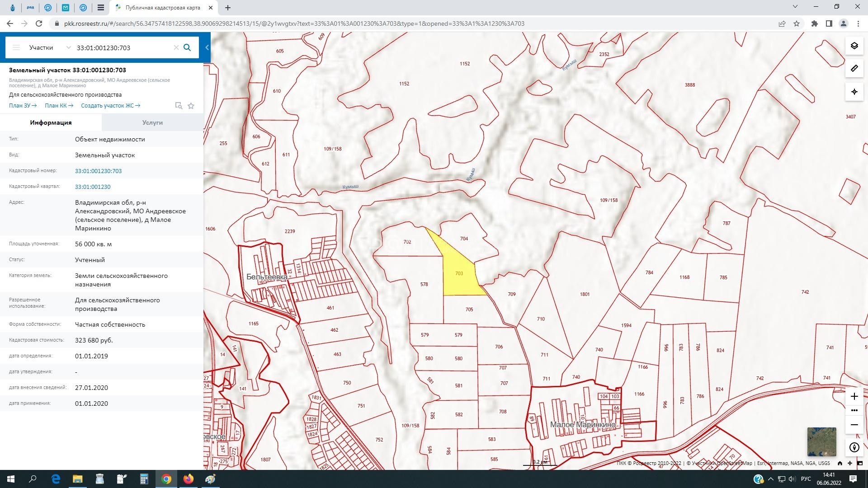Open the Участки search type dropdown
The width and height of the screenshot is (868, 488).
pyautogui.click(x=50, y=47)
